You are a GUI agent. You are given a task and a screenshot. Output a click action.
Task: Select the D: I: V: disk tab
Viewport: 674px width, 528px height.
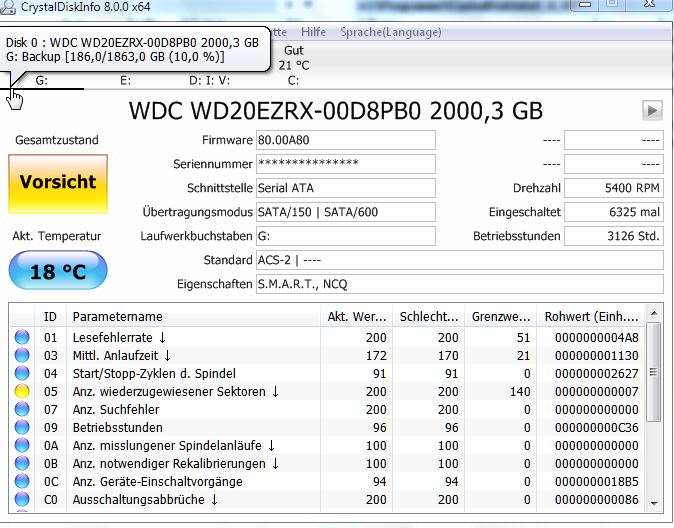pyautogui.click(x=209, y=80)
